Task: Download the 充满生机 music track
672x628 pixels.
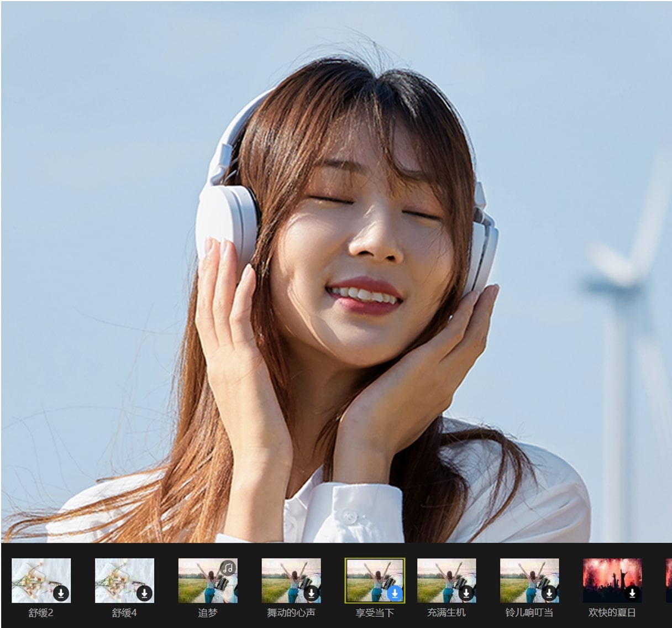Action: coord(466,594)
